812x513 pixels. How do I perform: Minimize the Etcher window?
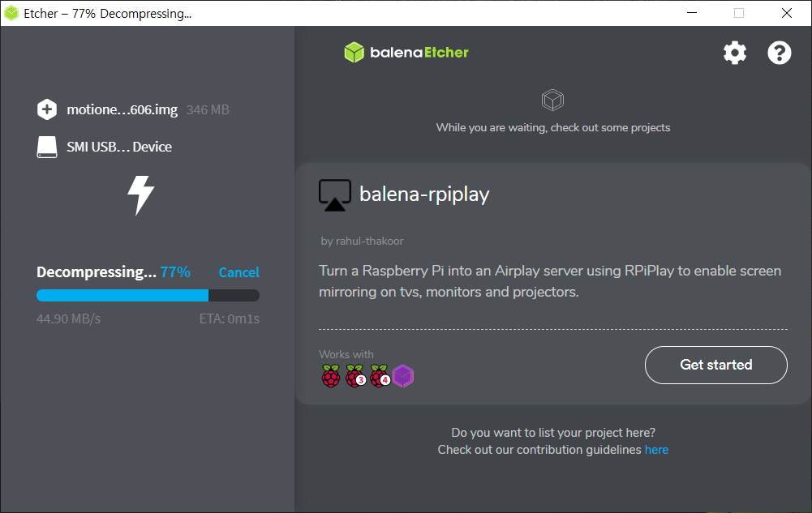click(x=692, y=13)
